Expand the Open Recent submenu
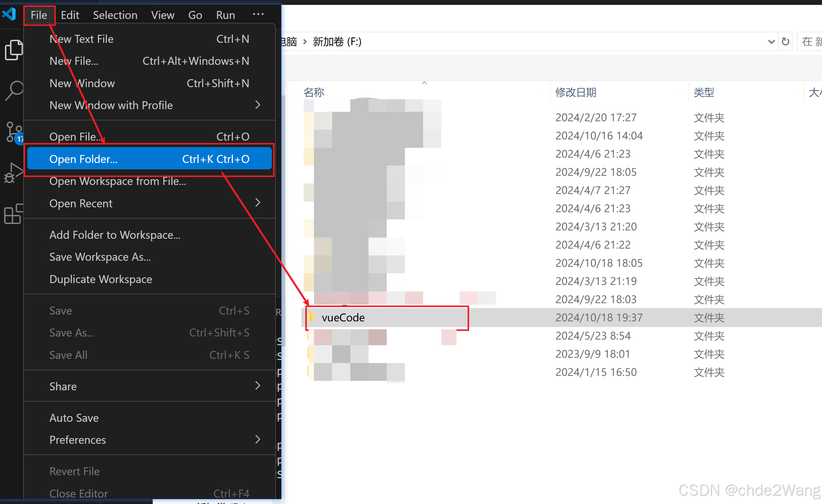 [x=258, y=203]
